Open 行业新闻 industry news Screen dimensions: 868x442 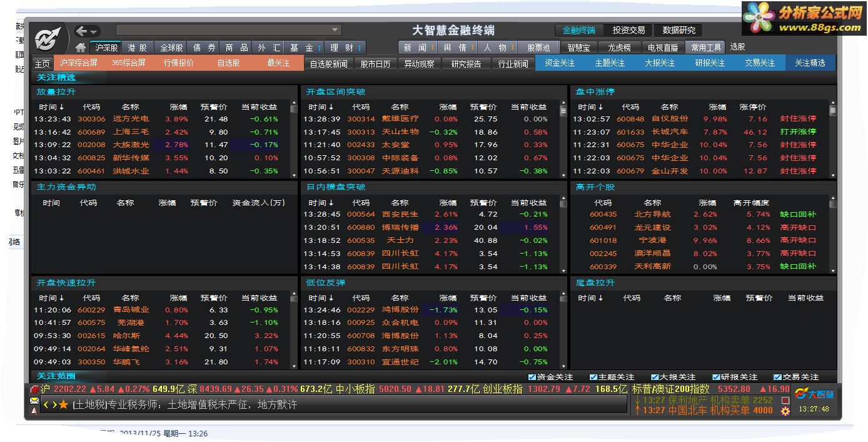click(513, 64)
